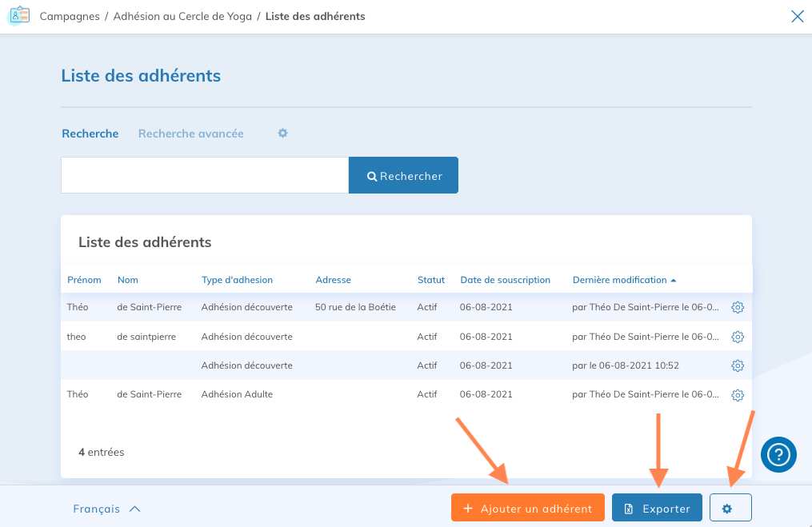The height and width of the screenshot is (527, 812).
Task: Sort the list by Date de souscription
Action: [505, 280]
